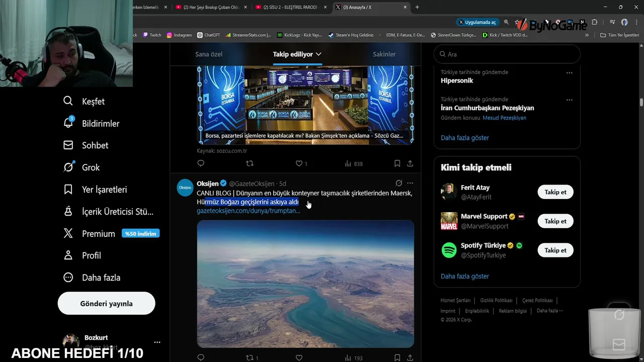Open Gizlilik Politikası footer link
This screenshot has height=362, width=644.
point(496,300)
